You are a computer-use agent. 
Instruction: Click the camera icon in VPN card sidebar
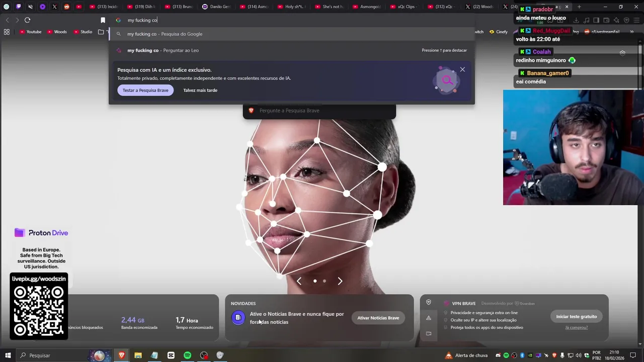click(429, 333)
